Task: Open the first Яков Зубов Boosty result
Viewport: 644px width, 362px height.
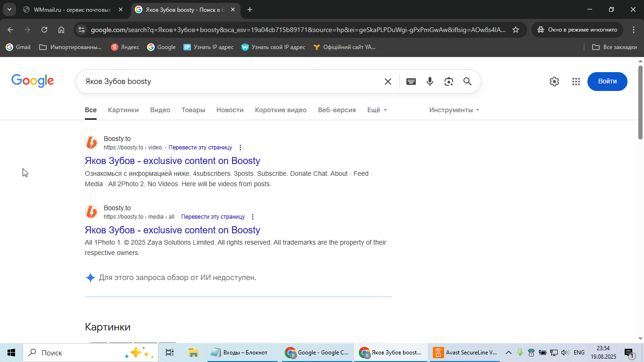Action: click(x=173, y=161)
